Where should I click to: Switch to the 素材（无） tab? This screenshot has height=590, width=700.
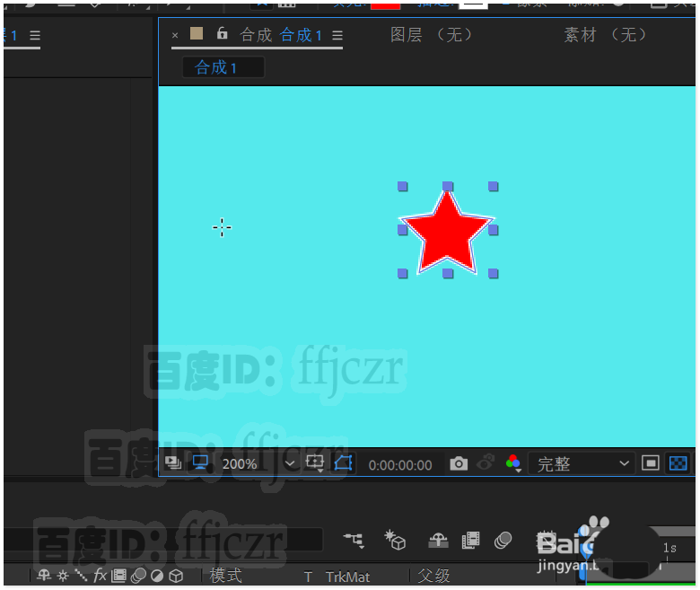(x=605, y=35)
